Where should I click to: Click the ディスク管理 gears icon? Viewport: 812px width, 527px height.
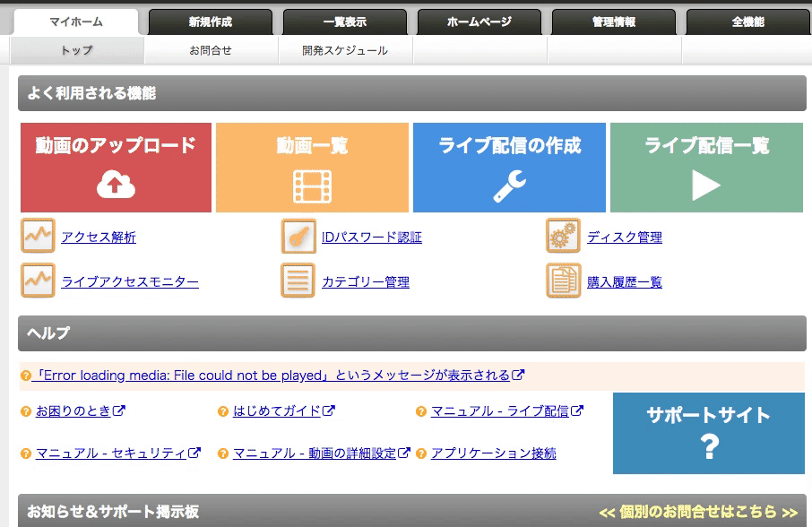tap(563, 237)
